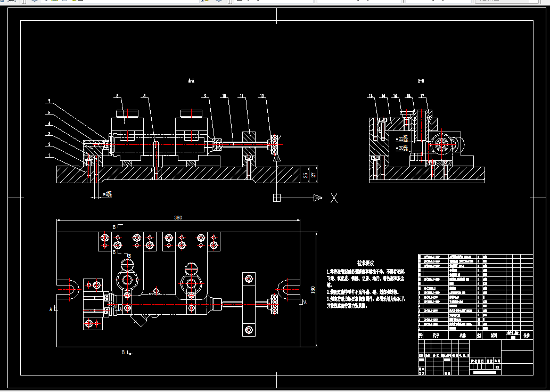Select the 380 length dimension text
550x392 pixels.
(x=178, y=218)
